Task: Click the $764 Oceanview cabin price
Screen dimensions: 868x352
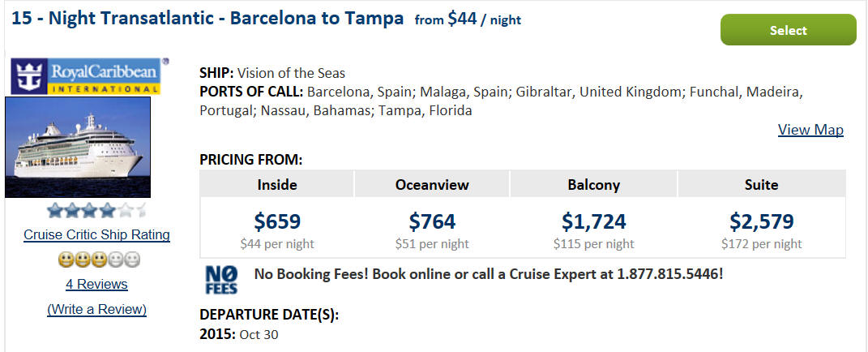Action: click(432, 221)
